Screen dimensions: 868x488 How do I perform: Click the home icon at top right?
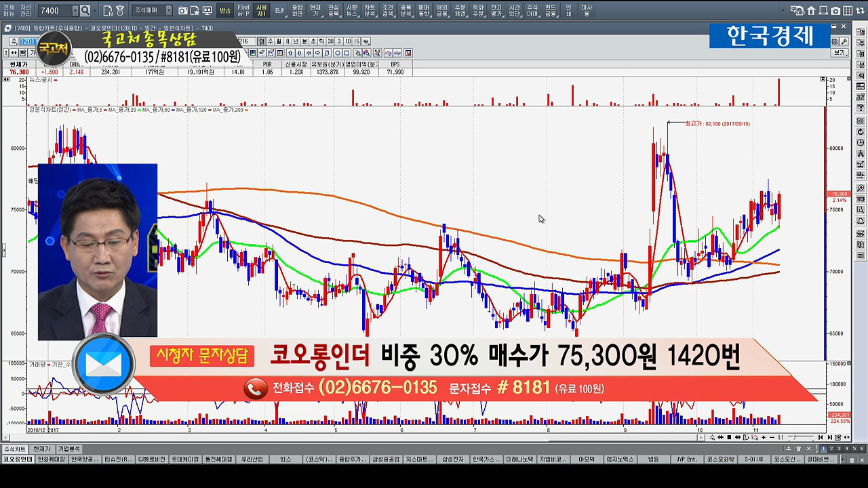811,11
